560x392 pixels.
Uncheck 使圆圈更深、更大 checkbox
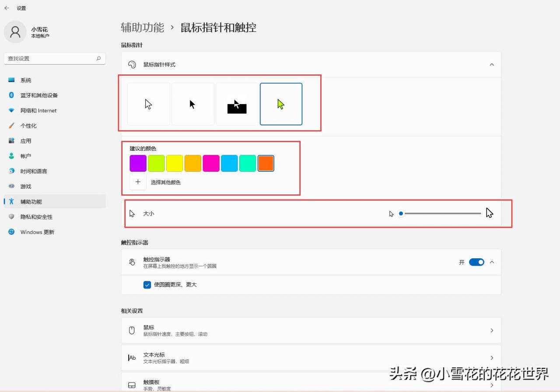(x=147, y=284)
